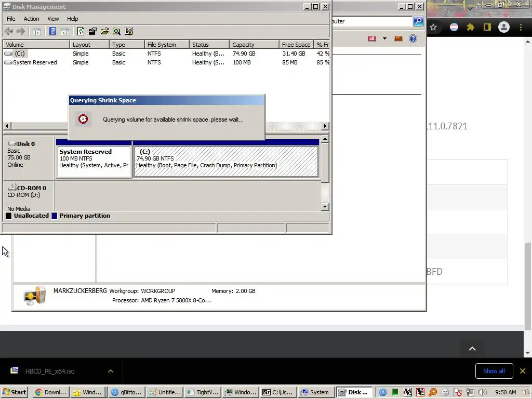
Task: Click the network tray icon
Action: click(x=470, y=392)
